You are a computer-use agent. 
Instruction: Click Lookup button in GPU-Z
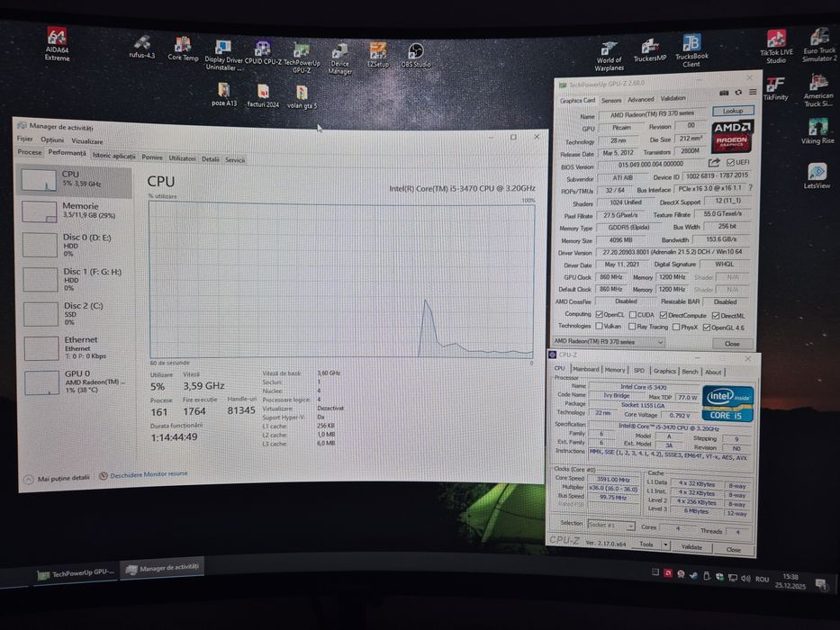click(733, 111)
